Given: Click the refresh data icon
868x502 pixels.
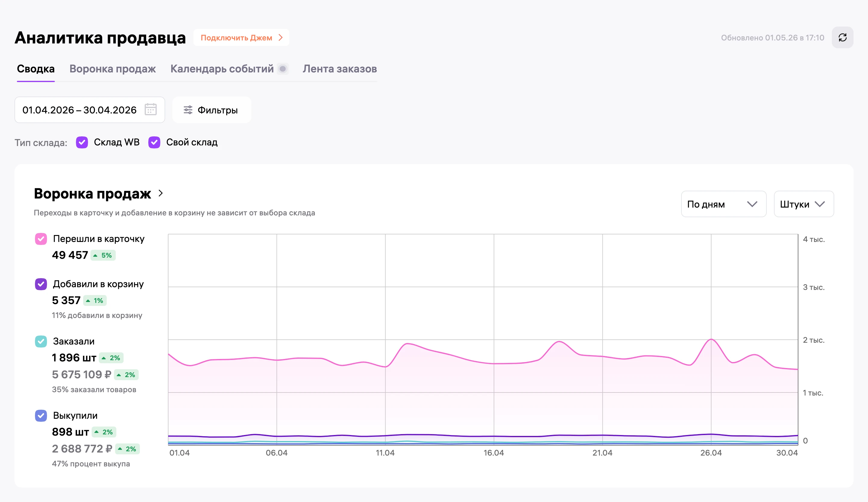Looking at the screenshot, I should click(x=842, y=38).
